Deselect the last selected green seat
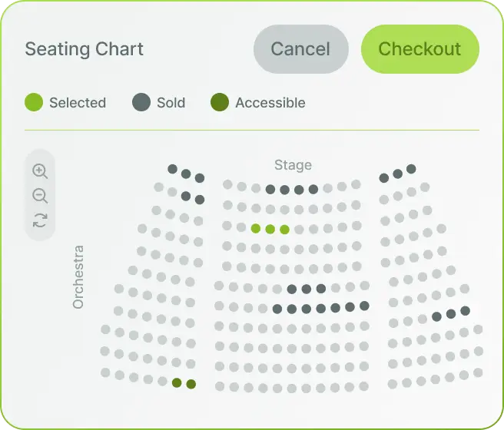504x430 pixels. (285, 230)
